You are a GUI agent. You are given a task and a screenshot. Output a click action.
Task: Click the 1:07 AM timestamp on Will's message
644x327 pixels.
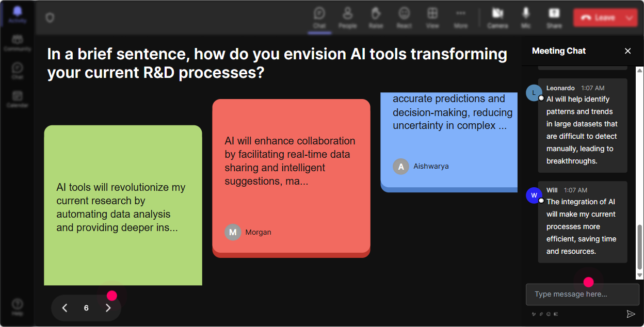pyautogui.click(x=576, y=190)
